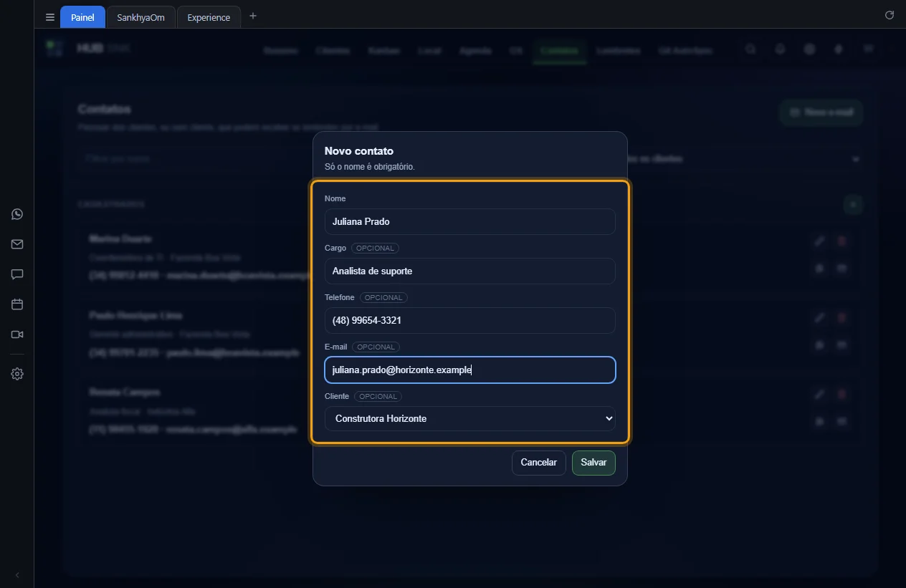Edit Renata Campos with pencil icon
The image size is (906, 588).
[x=820, y=394]
